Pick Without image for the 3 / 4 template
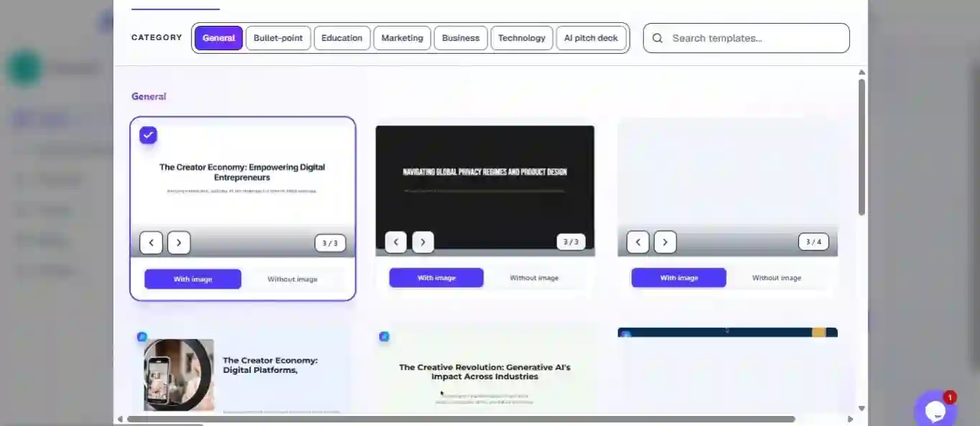Viewport: 980px width, 426px height. click(x=776, y=278)
